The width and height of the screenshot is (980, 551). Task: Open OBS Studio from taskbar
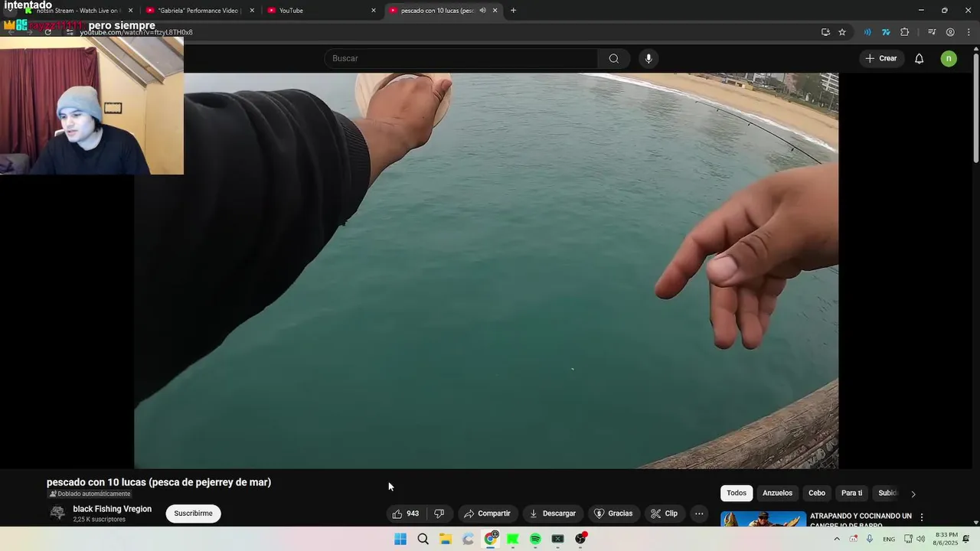click(x=580, y=539)
